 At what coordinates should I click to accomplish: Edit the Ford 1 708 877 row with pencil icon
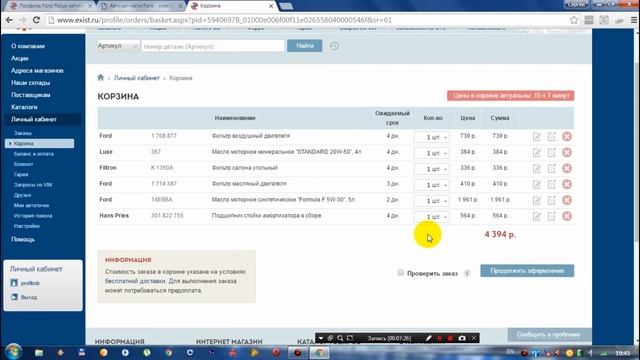(537, 137)
